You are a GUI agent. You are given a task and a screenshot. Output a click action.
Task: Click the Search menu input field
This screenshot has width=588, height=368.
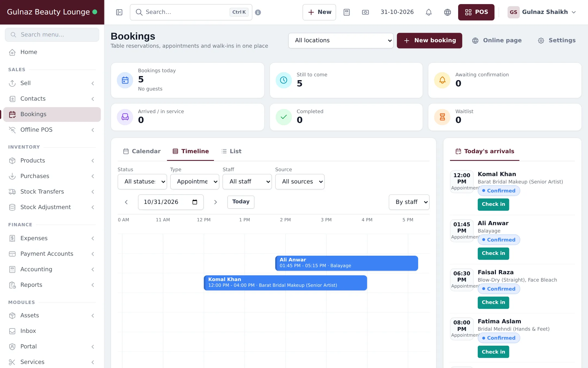(52, 35)
